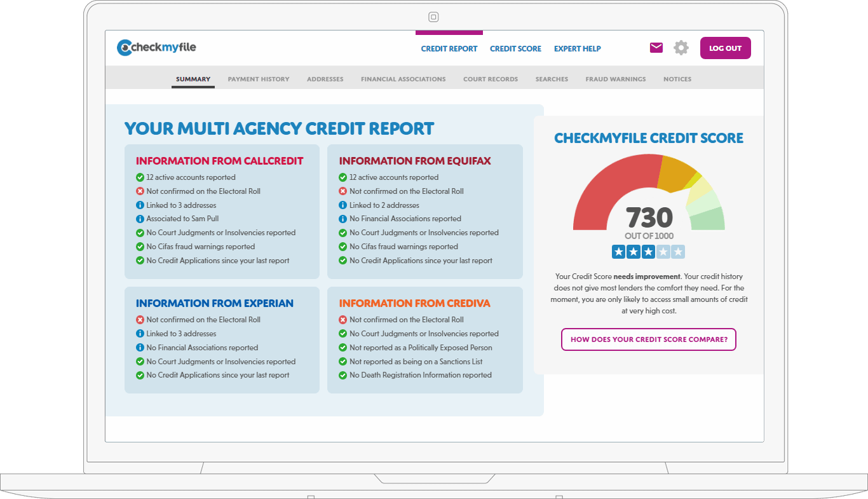Click info icon beside Associated to Sam Pull

click(140, 219)
